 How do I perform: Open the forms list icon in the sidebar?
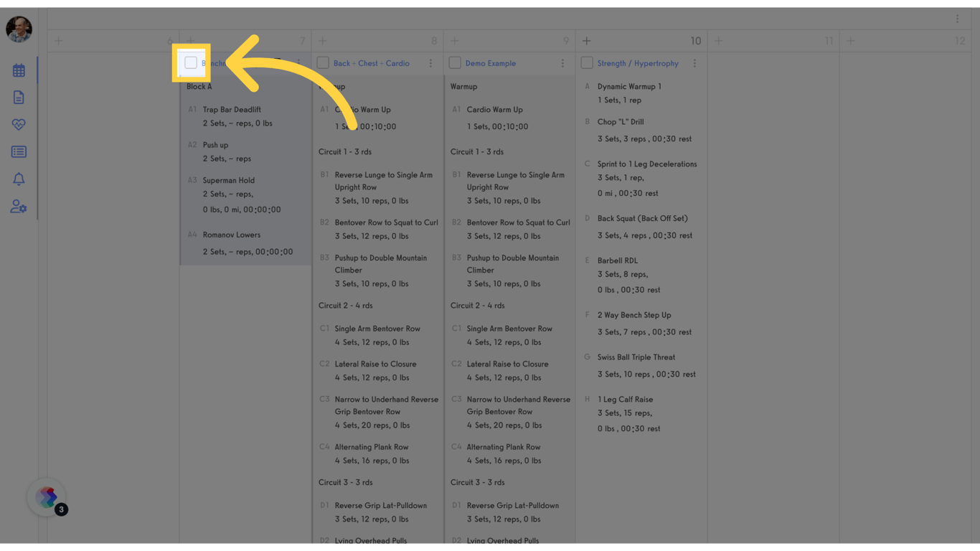[19, 151]
